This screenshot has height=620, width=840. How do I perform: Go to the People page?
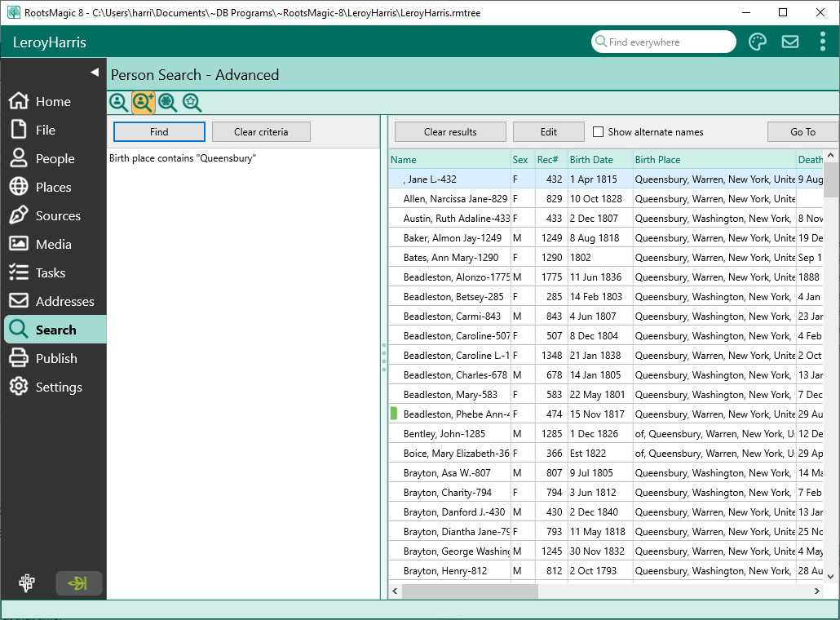(x=54, y=159)
